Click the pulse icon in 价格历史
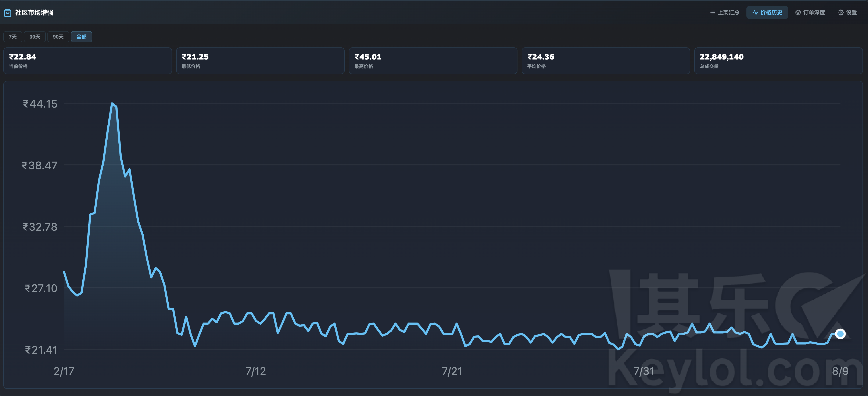 click(755, 12)
